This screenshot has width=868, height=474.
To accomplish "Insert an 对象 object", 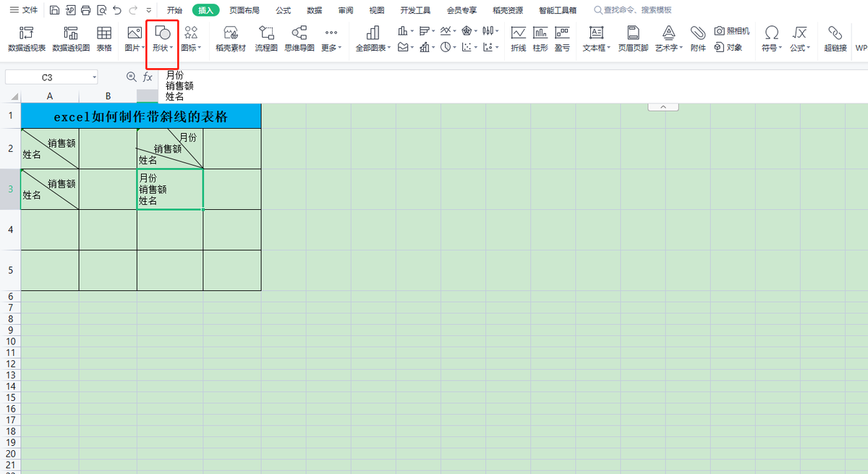I will [x=728, y=47].
